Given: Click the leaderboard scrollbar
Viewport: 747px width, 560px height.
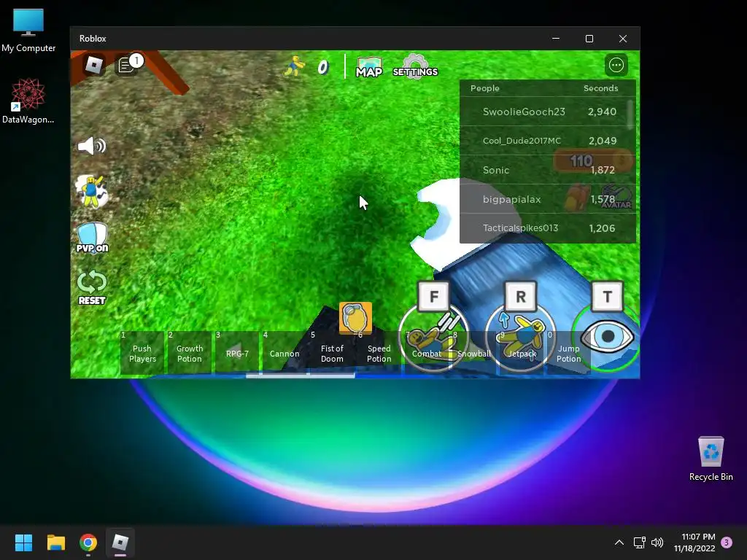Looking at the screenshot, I should [x=631, y=114].
